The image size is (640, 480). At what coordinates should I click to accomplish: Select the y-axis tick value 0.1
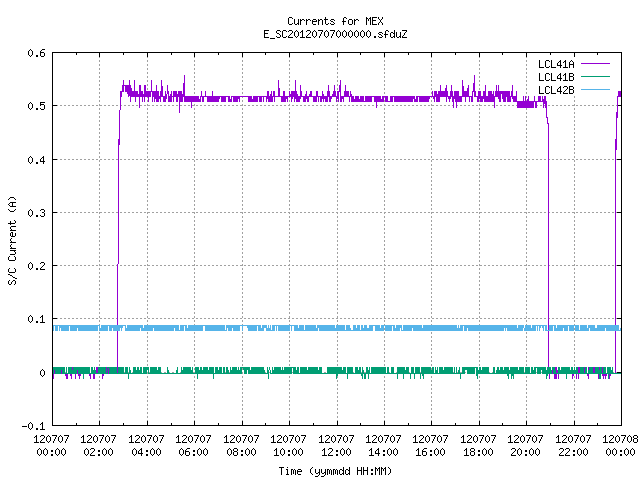point(36,319)
